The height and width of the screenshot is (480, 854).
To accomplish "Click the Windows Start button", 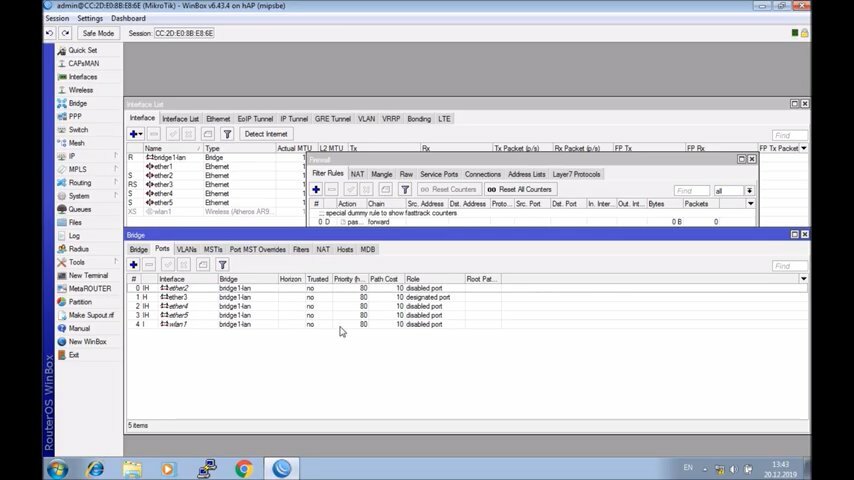I will (57, 469).
